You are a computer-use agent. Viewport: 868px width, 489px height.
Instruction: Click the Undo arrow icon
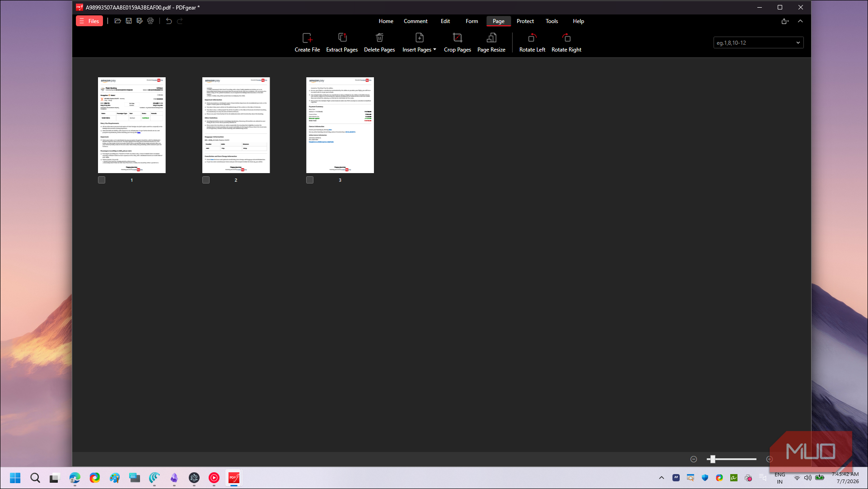click(169, 21)
